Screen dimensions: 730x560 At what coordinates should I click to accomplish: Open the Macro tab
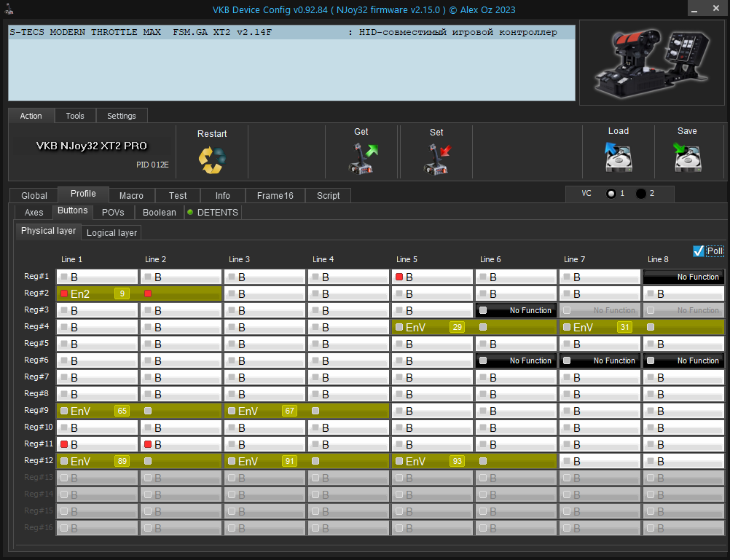131,195
